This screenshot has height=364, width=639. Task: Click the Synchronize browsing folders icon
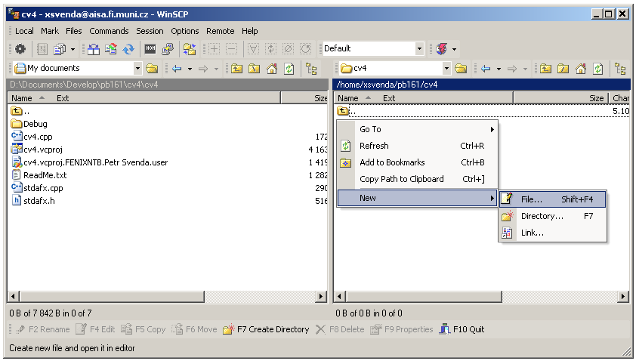coord(190,49)
